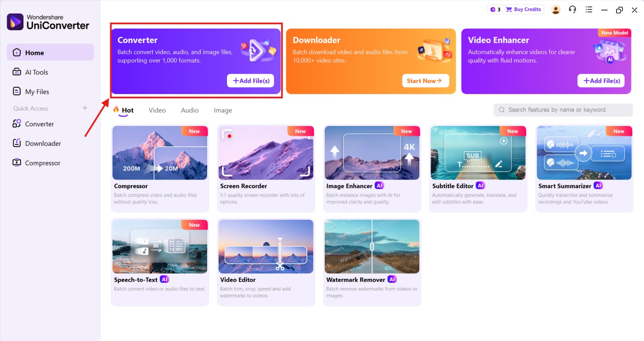Open the Screen Recorder thumbnail
Viewport: 644px width, 341px height.
coord(266,153)
